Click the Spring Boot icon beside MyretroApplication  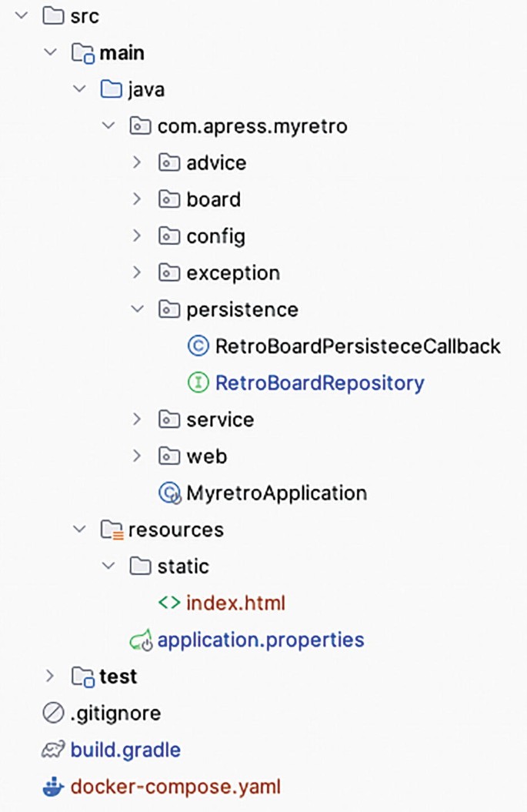[x=168, y=493]
